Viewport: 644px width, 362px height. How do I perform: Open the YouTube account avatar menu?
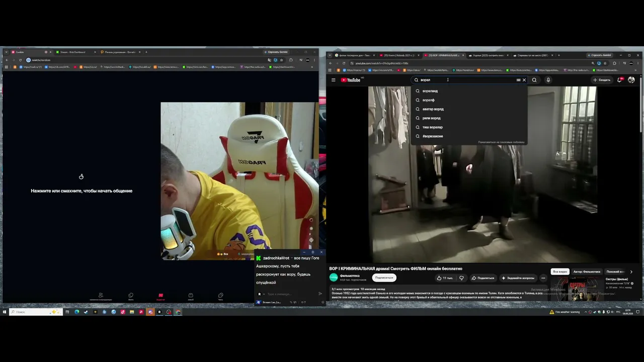pyautogui.click(x=631, y=80)
